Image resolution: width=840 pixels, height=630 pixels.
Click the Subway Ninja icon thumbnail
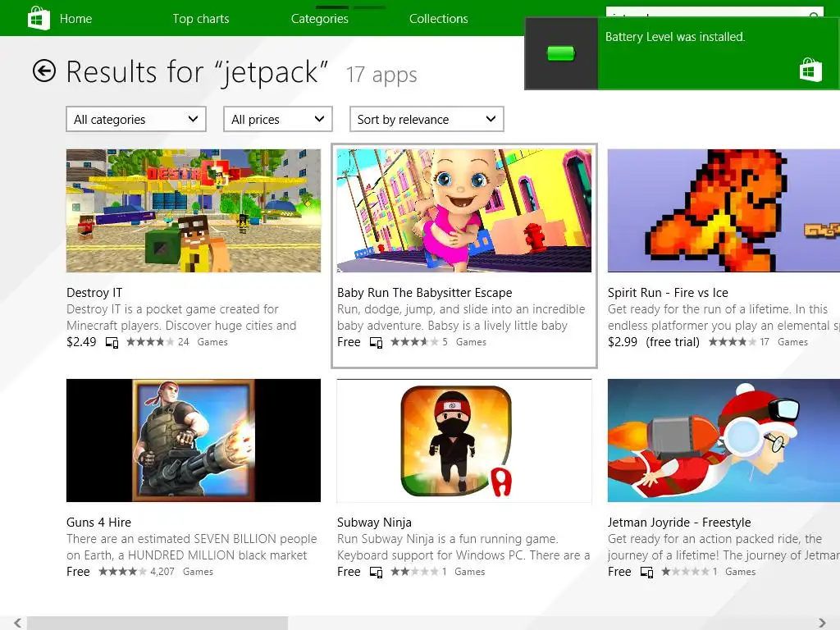[464, 441]
